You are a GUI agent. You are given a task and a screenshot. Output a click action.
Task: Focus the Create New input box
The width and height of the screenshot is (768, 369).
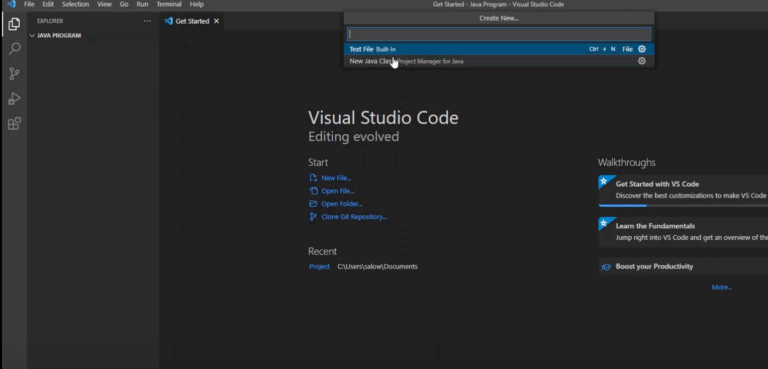click(x=499, y=34)
